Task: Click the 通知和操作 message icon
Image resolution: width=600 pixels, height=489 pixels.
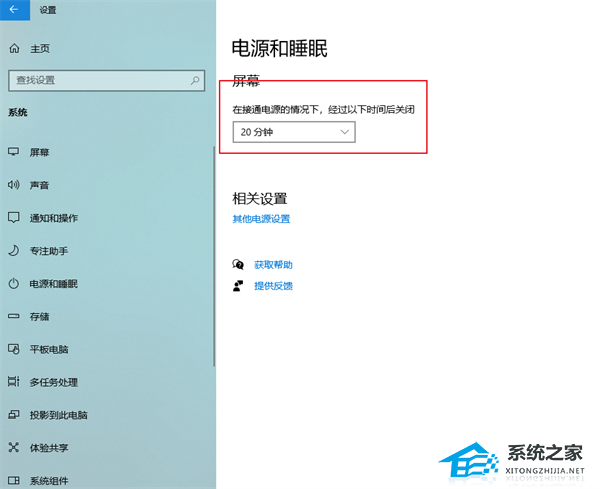Action: 13,218
